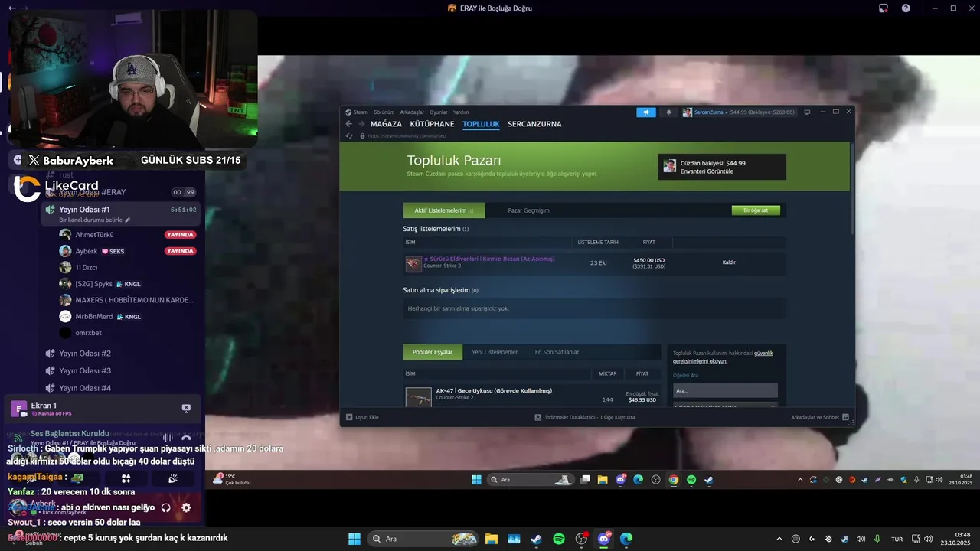980x551 pixels.
Task: Click the wallet profile avatar in header
Action: tap(670, 166)
